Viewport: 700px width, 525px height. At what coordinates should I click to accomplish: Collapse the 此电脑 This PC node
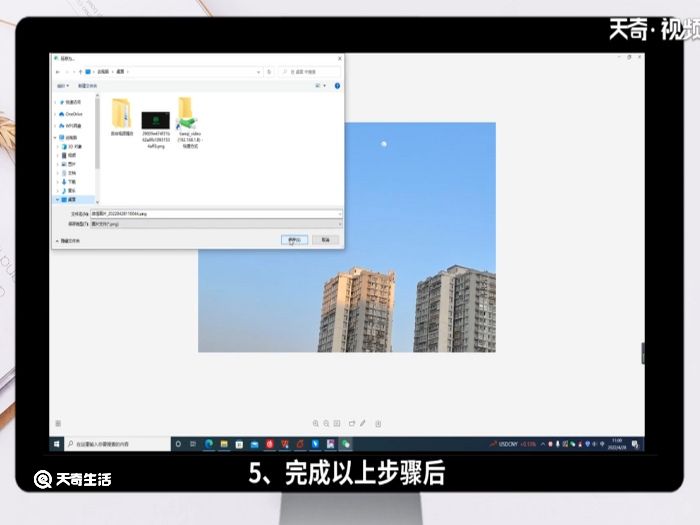tap(56, 138)
